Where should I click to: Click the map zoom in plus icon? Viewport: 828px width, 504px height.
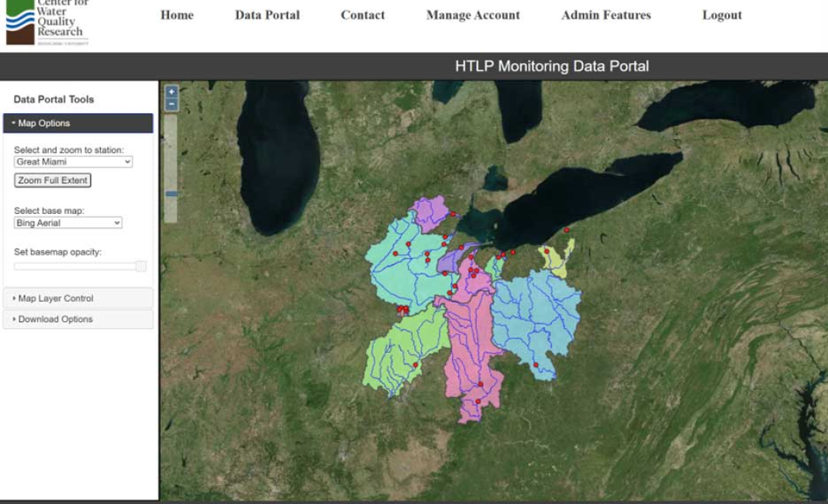coord(172,91)
